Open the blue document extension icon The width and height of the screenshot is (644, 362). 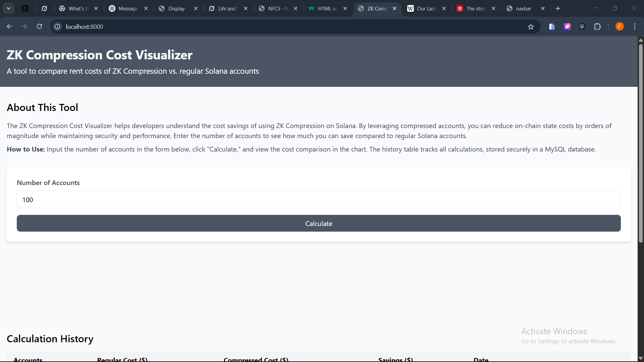(552, 26)
